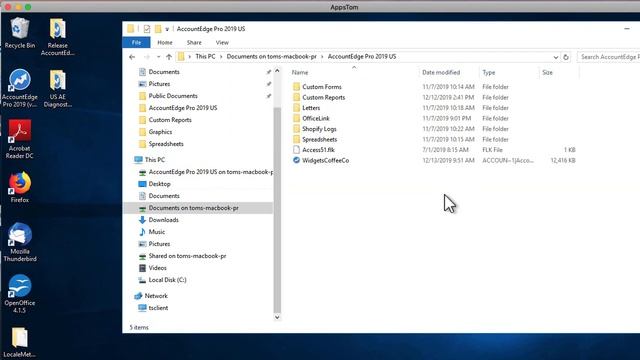Open the quick access toolbar customize dropdown
This screenshot has width=640, height=360.
coord(167,29)
